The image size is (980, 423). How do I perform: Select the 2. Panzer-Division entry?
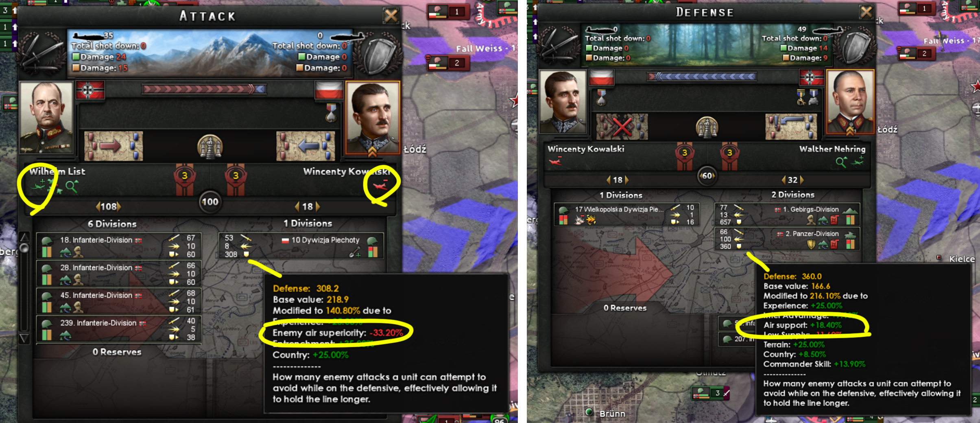coord(787,239)
